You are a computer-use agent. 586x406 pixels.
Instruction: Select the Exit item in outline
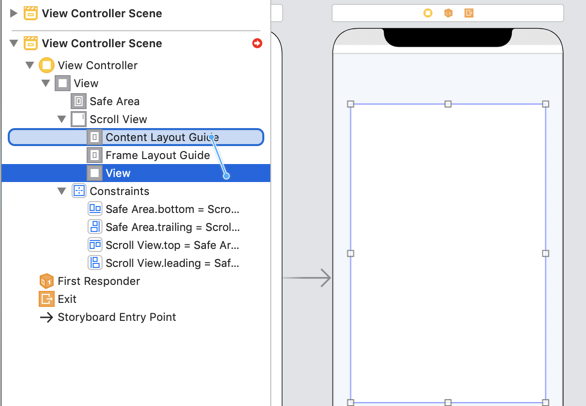coord(58,299)
